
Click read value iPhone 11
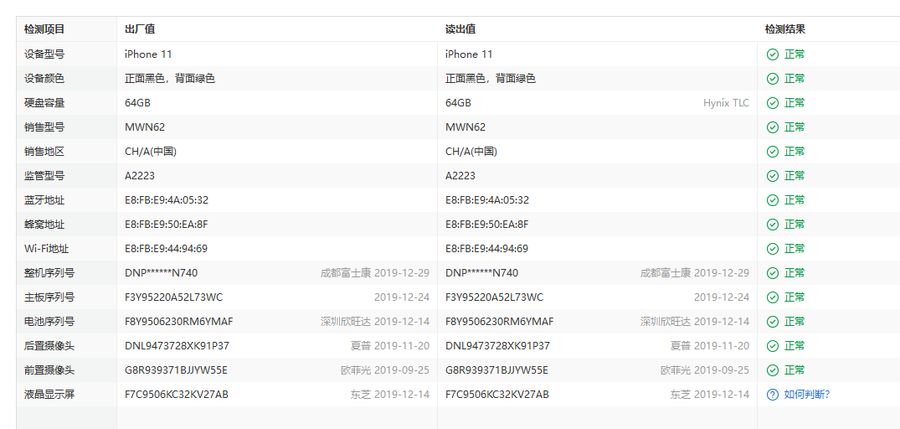(x=469, y=55)
